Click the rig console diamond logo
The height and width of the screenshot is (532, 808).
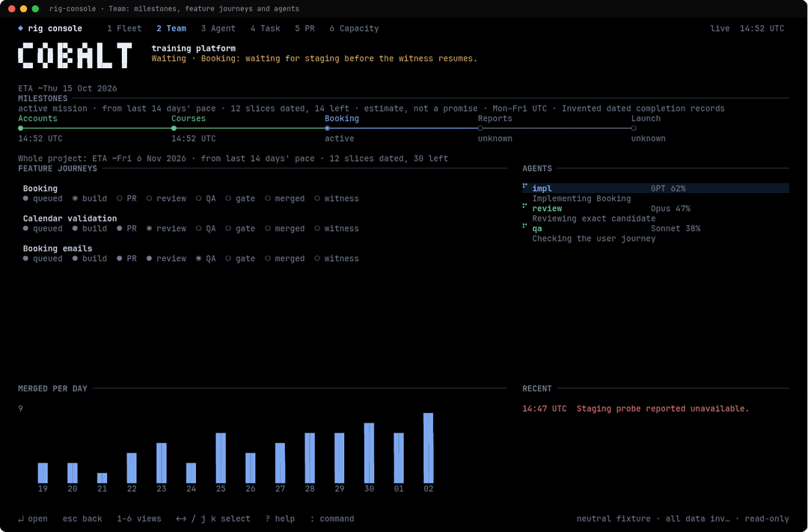point(21,28)
